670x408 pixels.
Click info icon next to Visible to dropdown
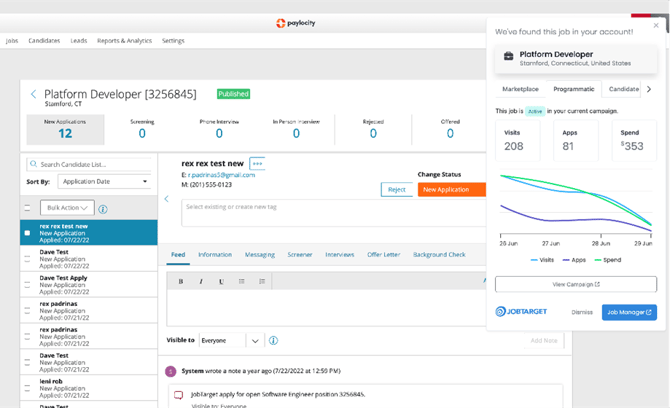click(273, 340)
